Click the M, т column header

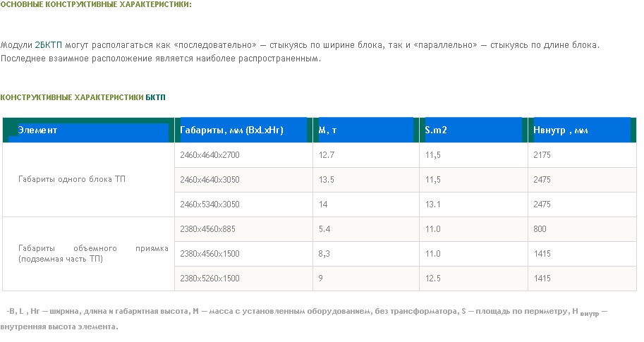[x=327, y=130]
